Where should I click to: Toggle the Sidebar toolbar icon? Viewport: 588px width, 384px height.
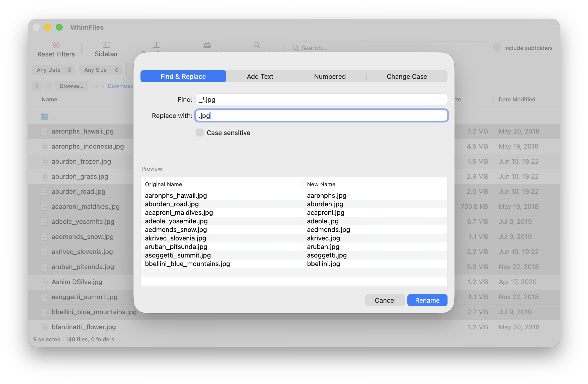(106, 45)
